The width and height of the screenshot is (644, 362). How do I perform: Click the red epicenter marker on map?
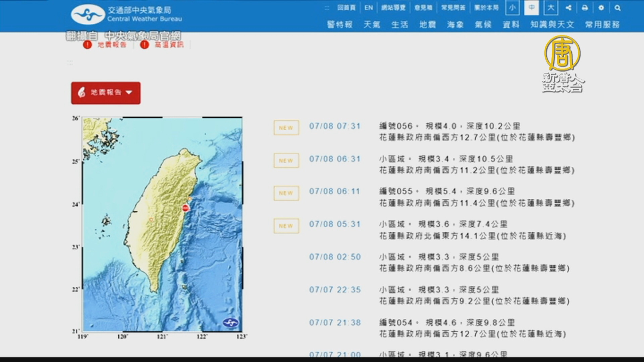pos(185,208)
